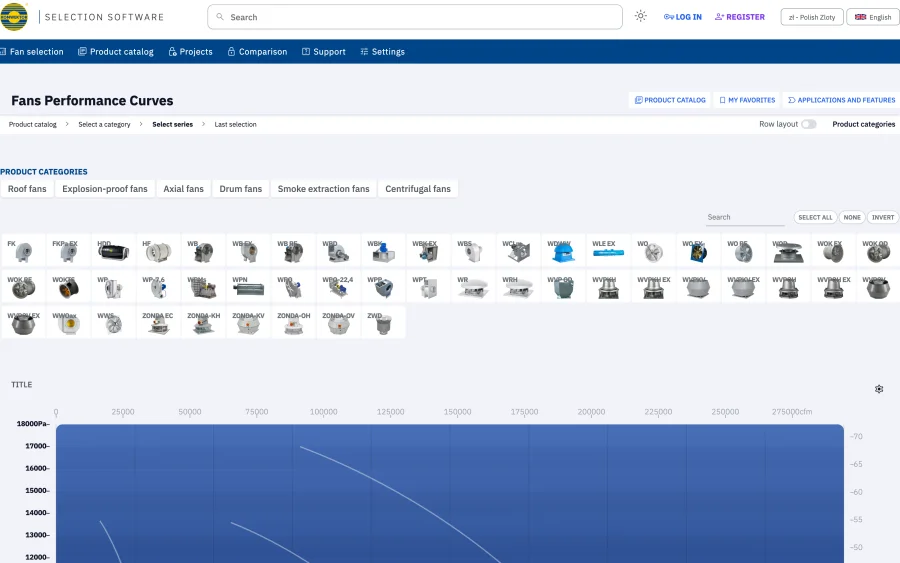
Task: Select the HF inline fan series
Action: pos(158,250)
